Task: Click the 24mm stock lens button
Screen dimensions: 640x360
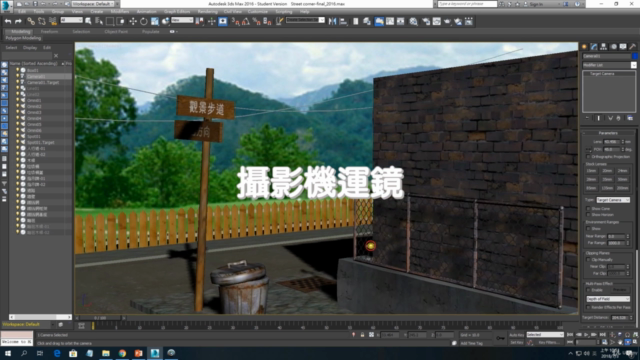Action: (x=622, y=171)
